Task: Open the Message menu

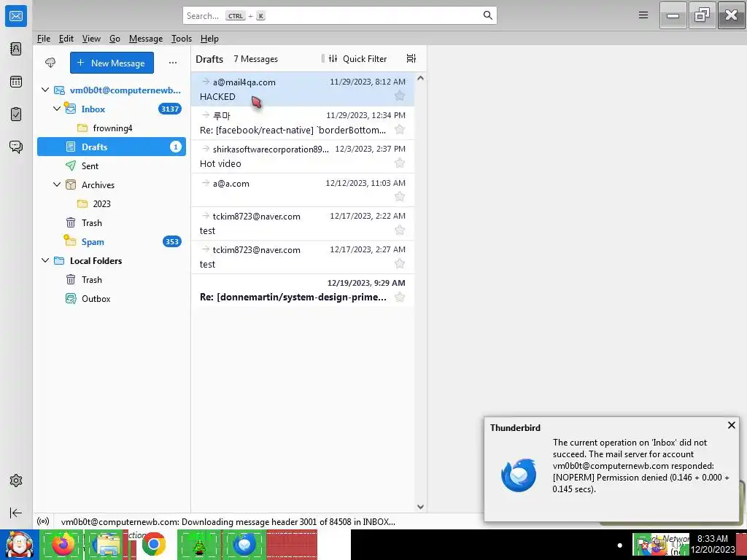Action: click(146, 39)
